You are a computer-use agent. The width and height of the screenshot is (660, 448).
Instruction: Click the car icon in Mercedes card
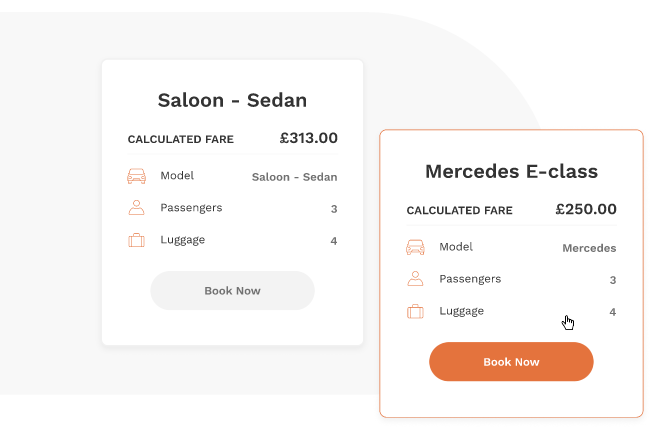(415, 248)
